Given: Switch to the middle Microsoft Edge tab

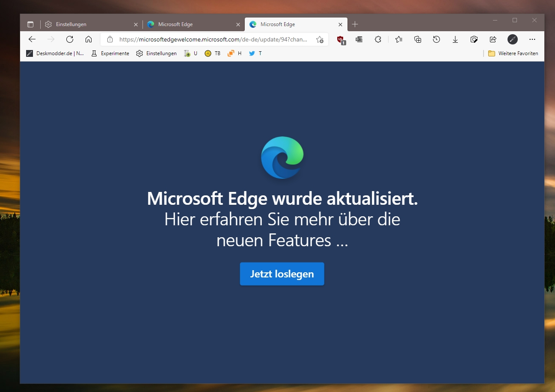Looking at the screenshot, I should tap(193, 24).
